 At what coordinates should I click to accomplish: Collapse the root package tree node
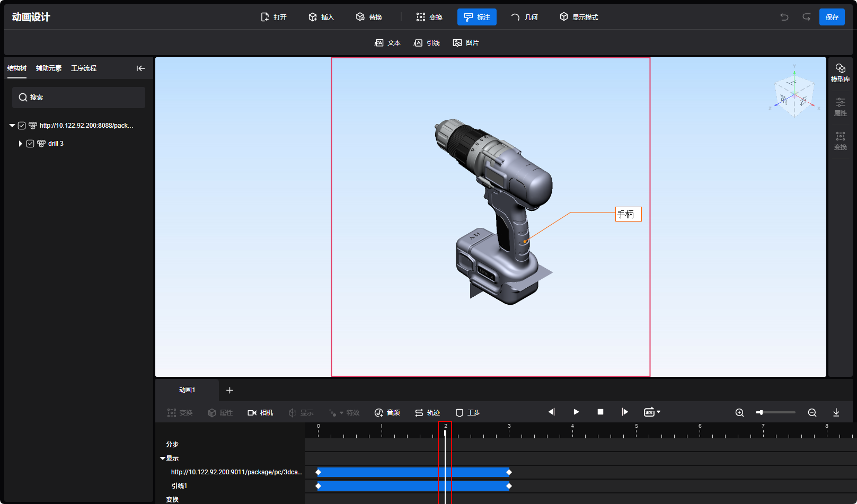(x=12, y=126)
